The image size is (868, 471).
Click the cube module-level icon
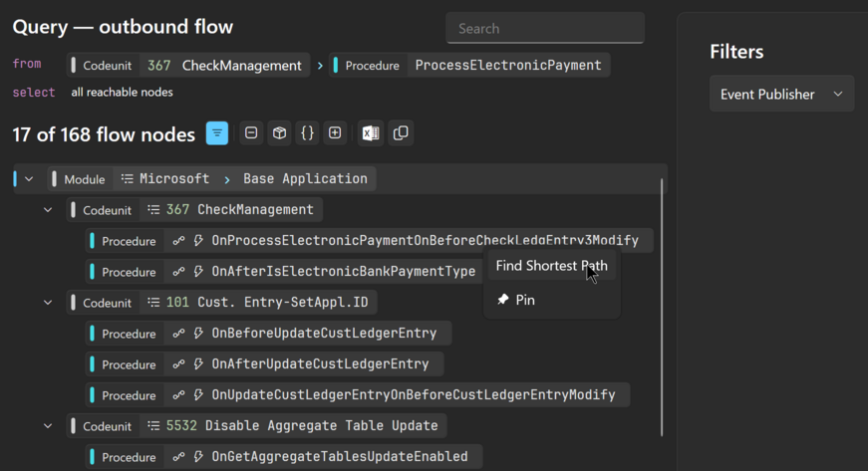pos(279,133)
